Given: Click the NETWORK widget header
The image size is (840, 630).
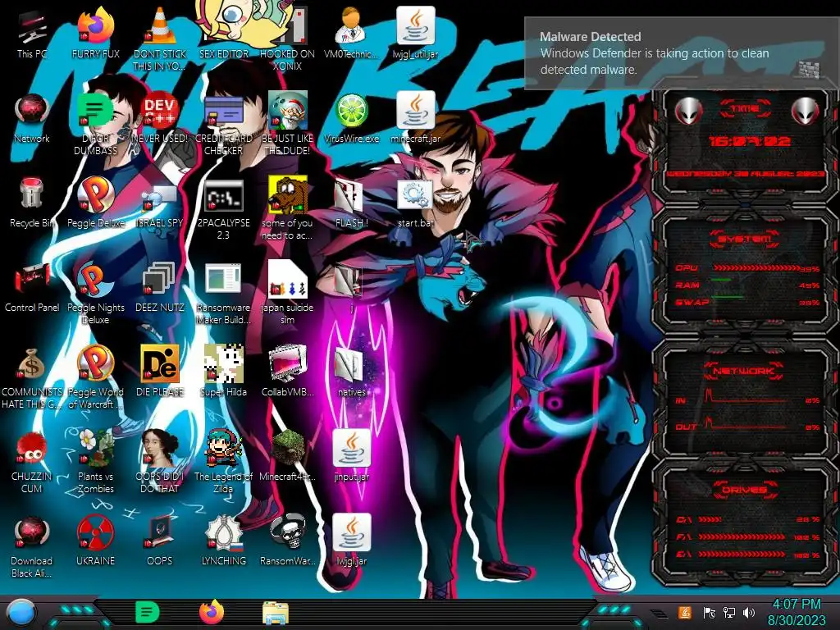Looking at the screenshot, I should coord(744,370).
